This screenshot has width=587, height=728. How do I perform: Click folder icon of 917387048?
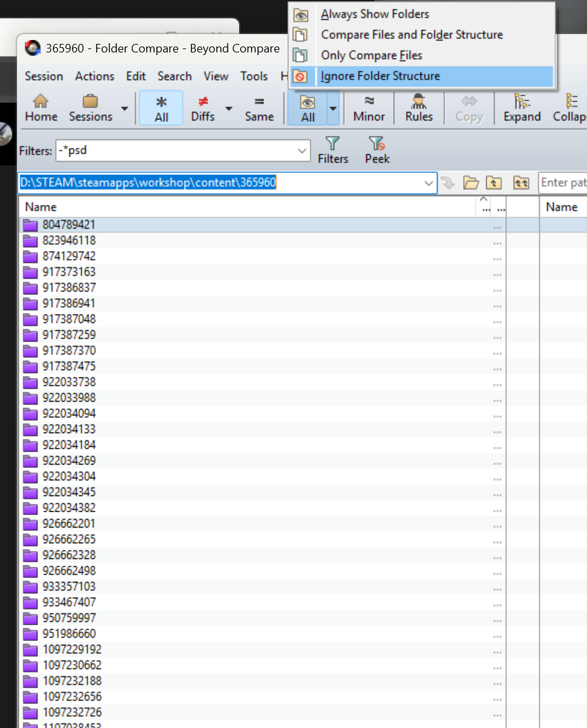(30, 320)
